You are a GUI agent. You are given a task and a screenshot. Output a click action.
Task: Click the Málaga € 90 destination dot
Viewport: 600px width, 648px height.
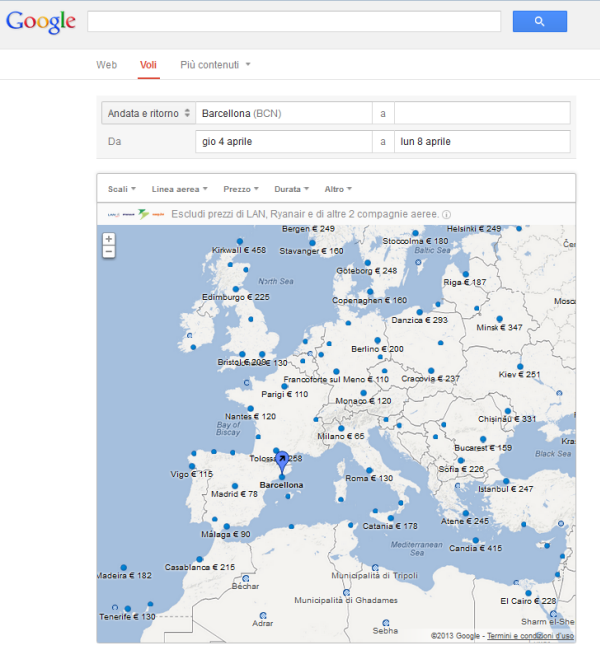pos(226,526)
